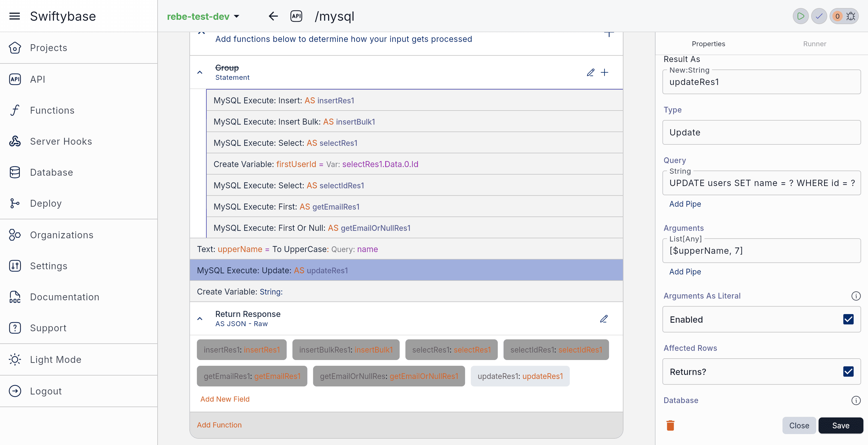Select MySQL Execute: Select selectRes1 row
The image size is (868, 445).
coord(414,143)
